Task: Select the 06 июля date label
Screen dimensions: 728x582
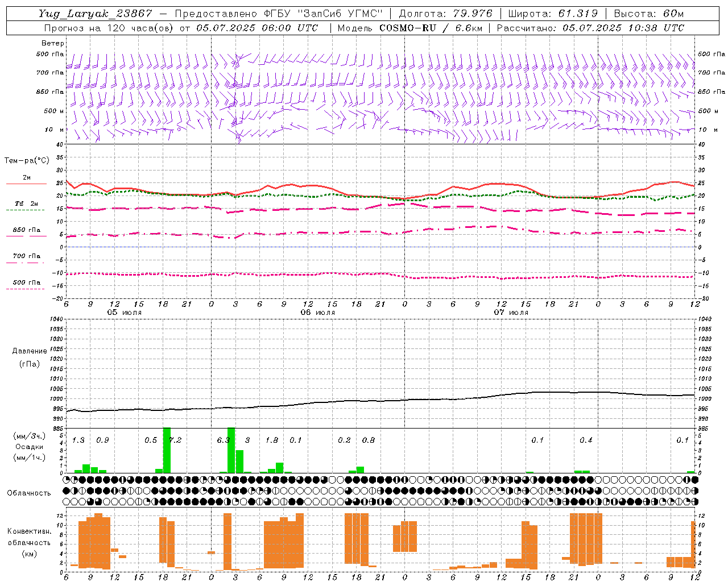Action: pos(318,313)
